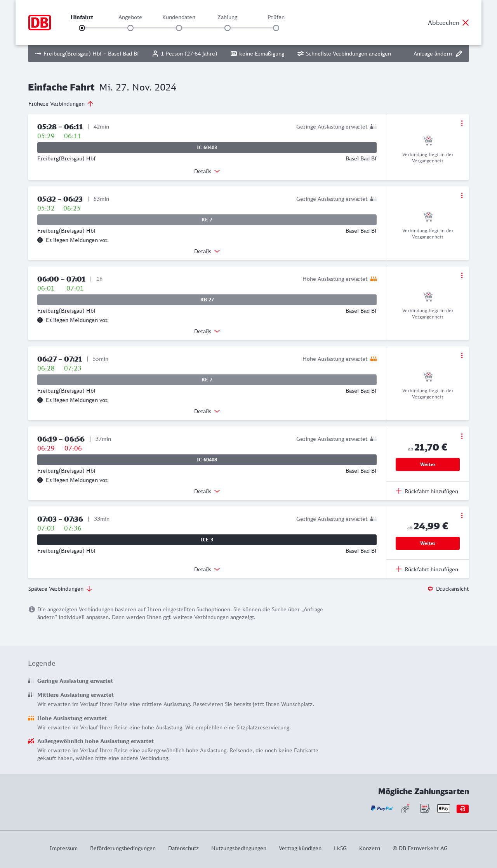Image resolution: width=497 pixels, height=868 pixels.
Task: Click the SEPA direct debit icon
Action: (x=425, y=809)
